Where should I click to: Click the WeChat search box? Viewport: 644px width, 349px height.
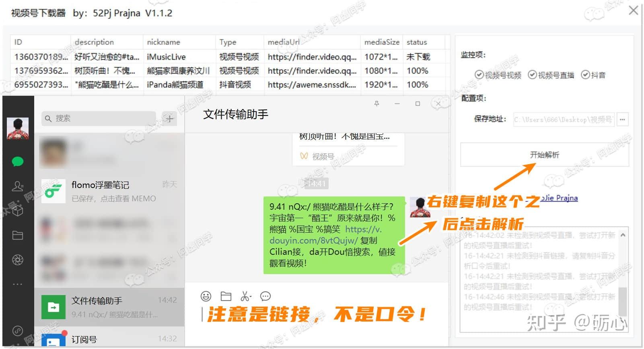(x=99, y=119)
